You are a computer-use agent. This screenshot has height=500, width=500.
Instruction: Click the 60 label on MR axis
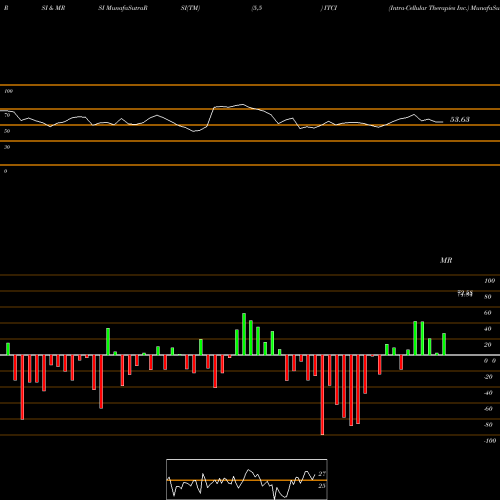488,313
